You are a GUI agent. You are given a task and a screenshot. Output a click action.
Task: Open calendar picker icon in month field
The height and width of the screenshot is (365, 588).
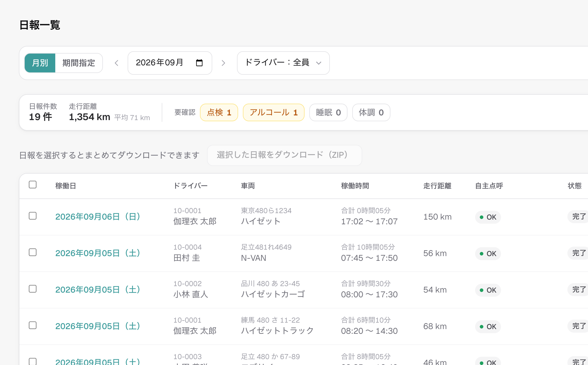pos(199,63)
